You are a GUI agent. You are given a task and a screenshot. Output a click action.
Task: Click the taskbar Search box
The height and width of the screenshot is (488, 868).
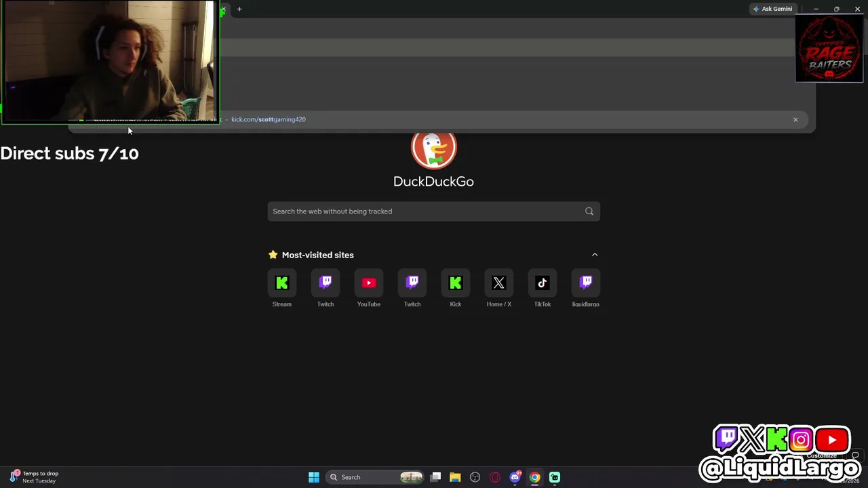click(375, 477)
